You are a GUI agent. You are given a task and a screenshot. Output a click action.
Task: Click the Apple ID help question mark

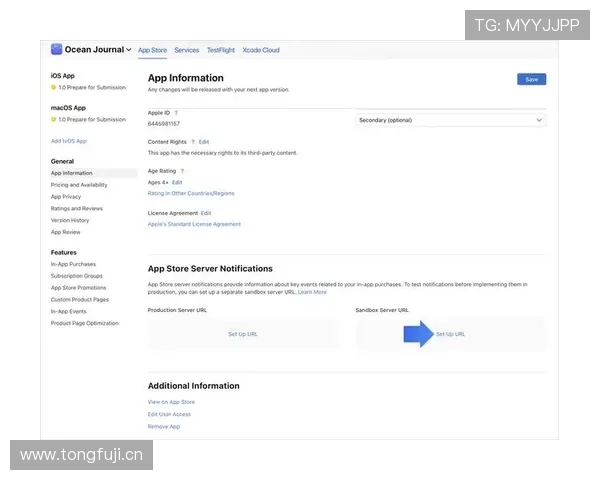[x=177, y=112]
